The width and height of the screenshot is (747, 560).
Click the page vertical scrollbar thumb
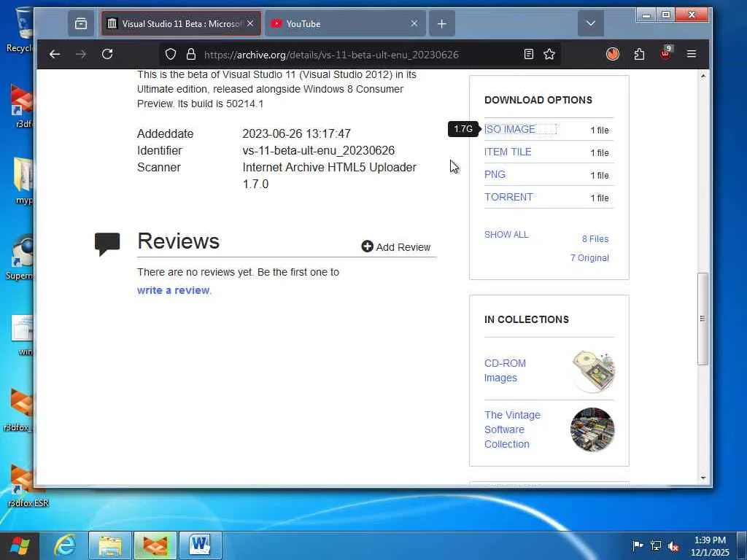pyautogui.click(x=703, y=319)
